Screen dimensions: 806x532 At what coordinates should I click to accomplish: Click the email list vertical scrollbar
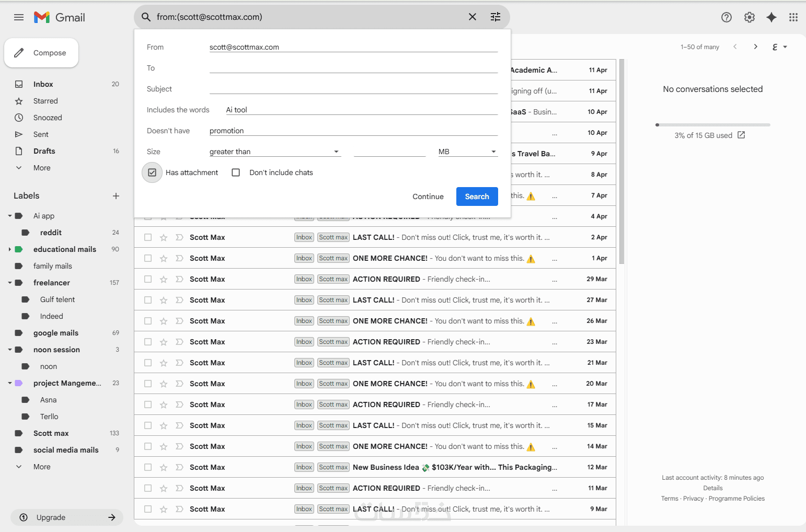tap(621, 162)
